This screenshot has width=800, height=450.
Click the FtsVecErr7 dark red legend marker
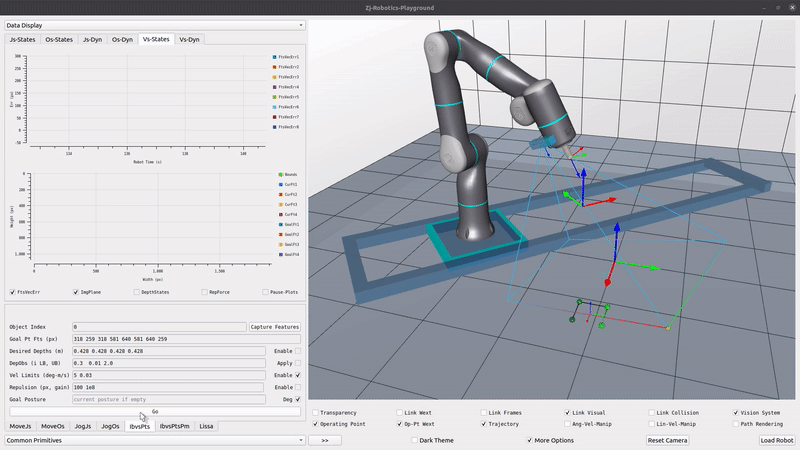point(274,117)
